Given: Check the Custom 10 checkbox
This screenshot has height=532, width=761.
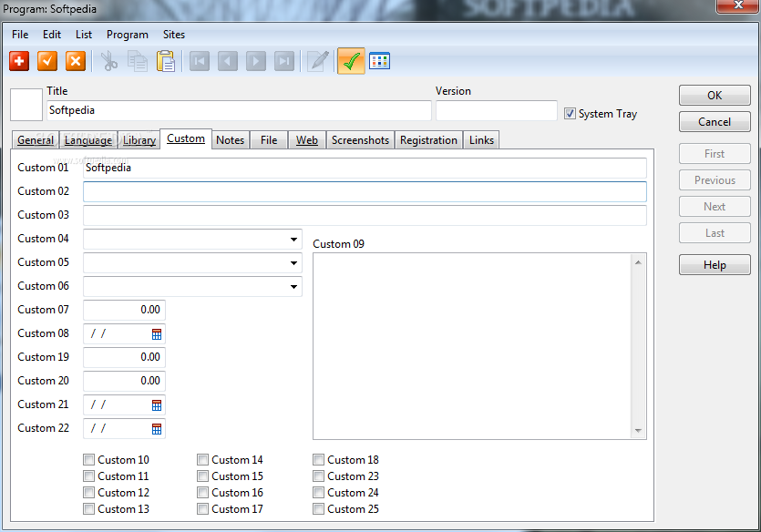Looking at the screenshot, I should tap(88, 460).
